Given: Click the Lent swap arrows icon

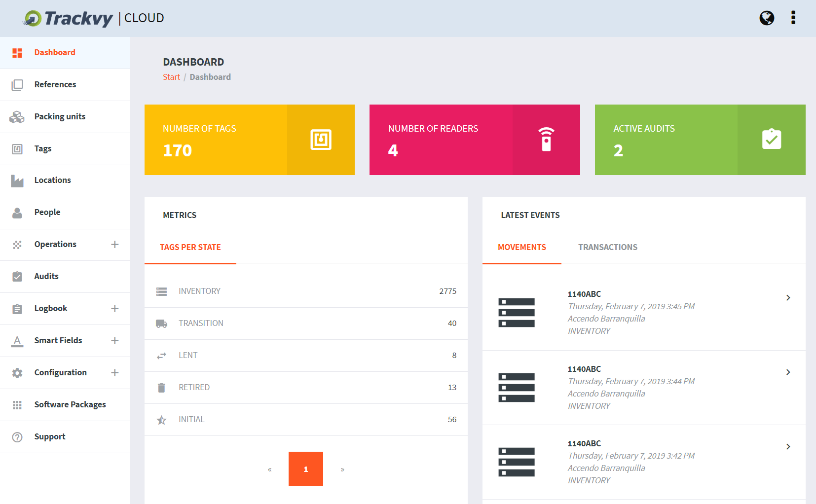Looking at the screenshot, I should pos(161,356).
